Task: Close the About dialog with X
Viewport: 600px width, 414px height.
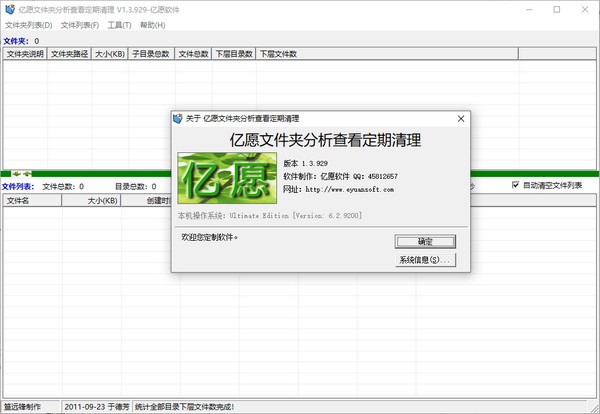Action: (x=461, y=119)
